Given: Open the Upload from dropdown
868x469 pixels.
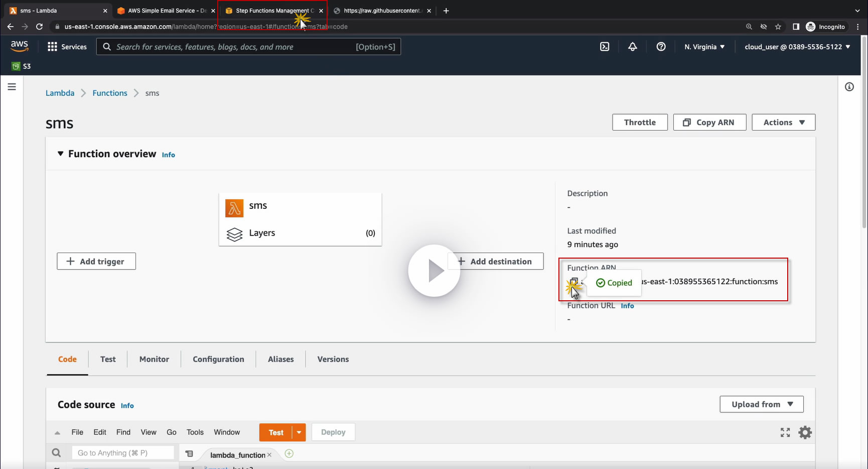Looking at the screenshot, I should [762, 404].
